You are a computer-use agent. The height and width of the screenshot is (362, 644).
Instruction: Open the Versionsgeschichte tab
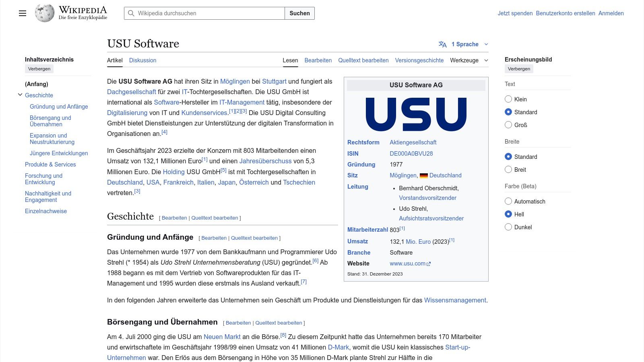[419, 60]
